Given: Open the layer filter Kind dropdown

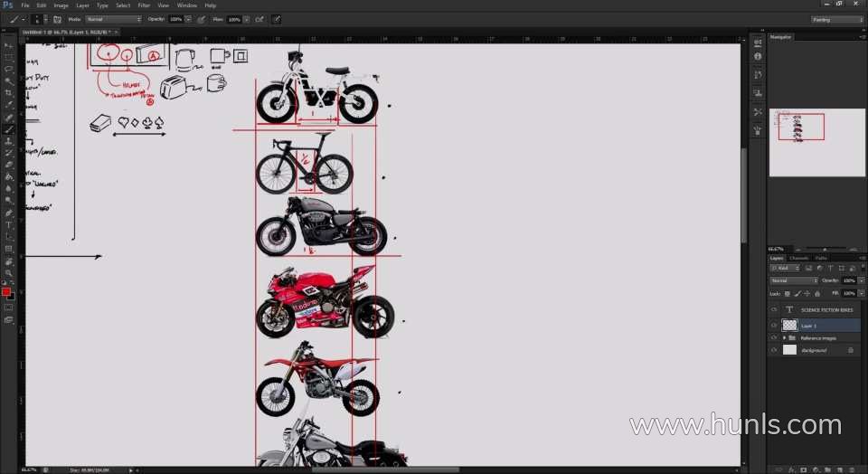Looking at the screenshot, I should click(x=785, y=268).
